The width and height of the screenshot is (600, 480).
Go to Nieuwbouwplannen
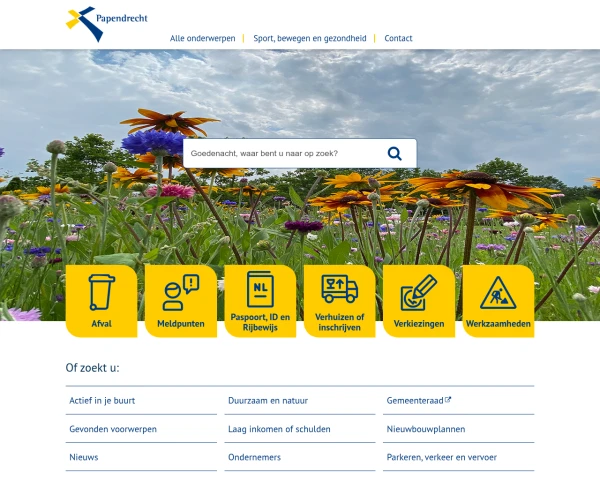(x=426, y=429)
